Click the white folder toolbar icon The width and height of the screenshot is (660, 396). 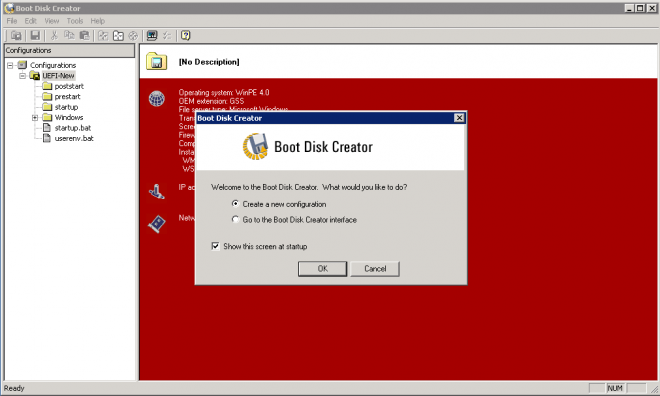point(118,36)
